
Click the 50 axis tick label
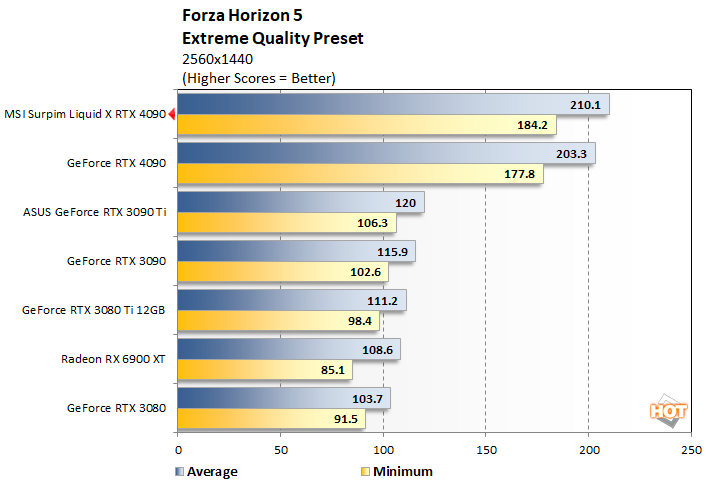click(281, 450)
